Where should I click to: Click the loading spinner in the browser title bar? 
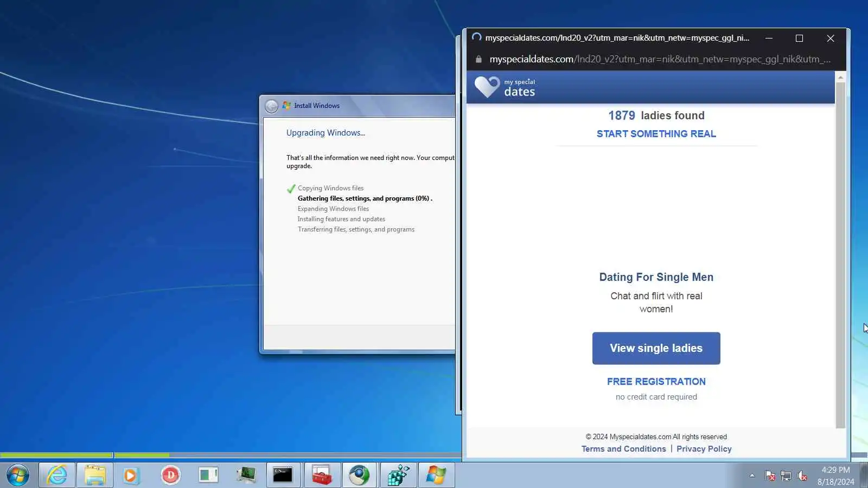click(476, 37)
